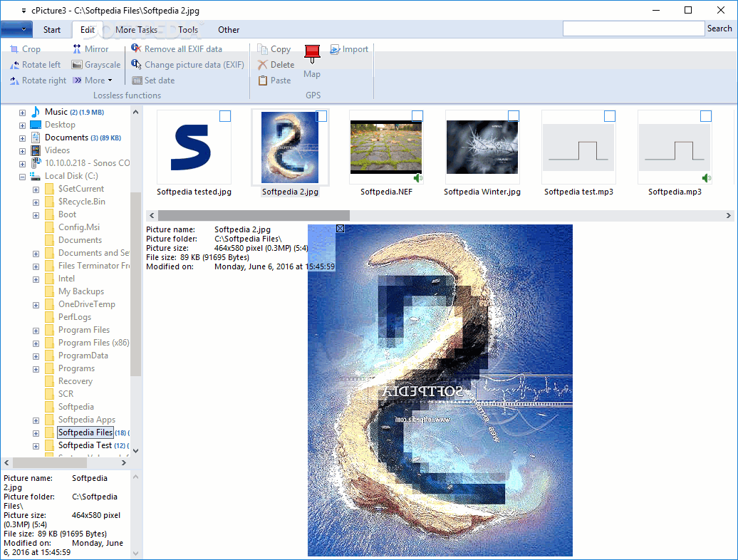Check the Softpedia tested.jpg checkbox
The image size is (738, 560).
click(225, 116)
